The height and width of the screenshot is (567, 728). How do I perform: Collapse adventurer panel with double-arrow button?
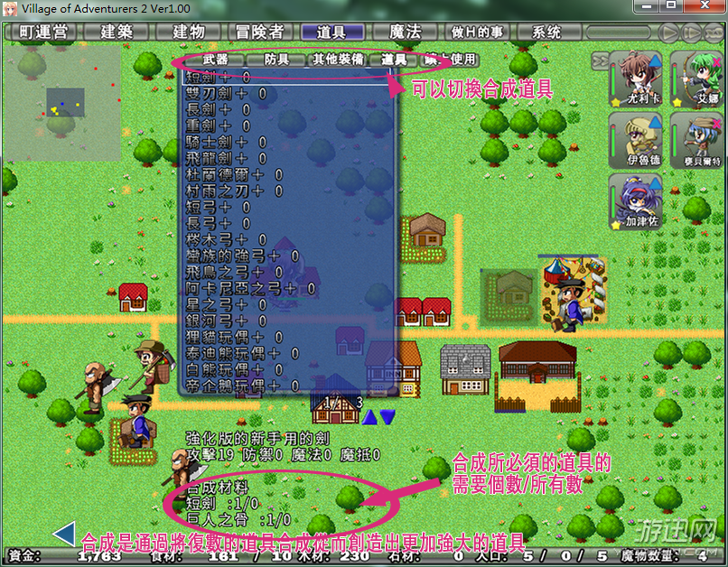pos(600,60)
